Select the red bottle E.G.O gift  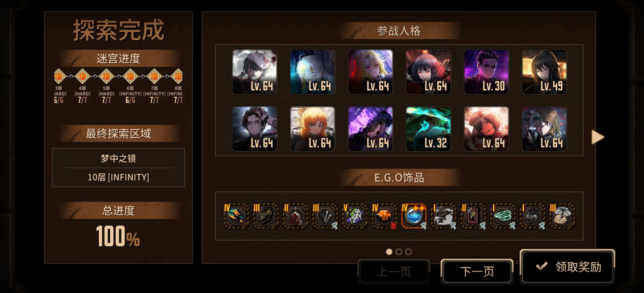(295, 216)
